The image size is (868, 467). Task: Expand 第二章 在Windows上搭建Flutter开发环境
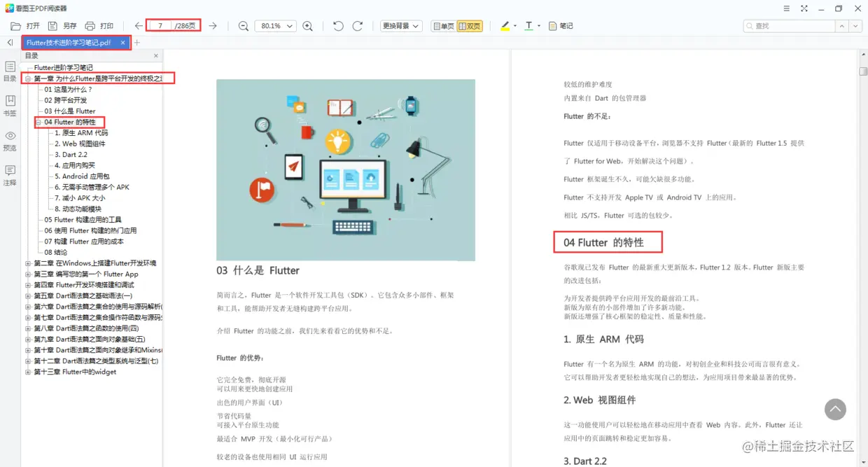pyautogui.click(x=28, y=263)
